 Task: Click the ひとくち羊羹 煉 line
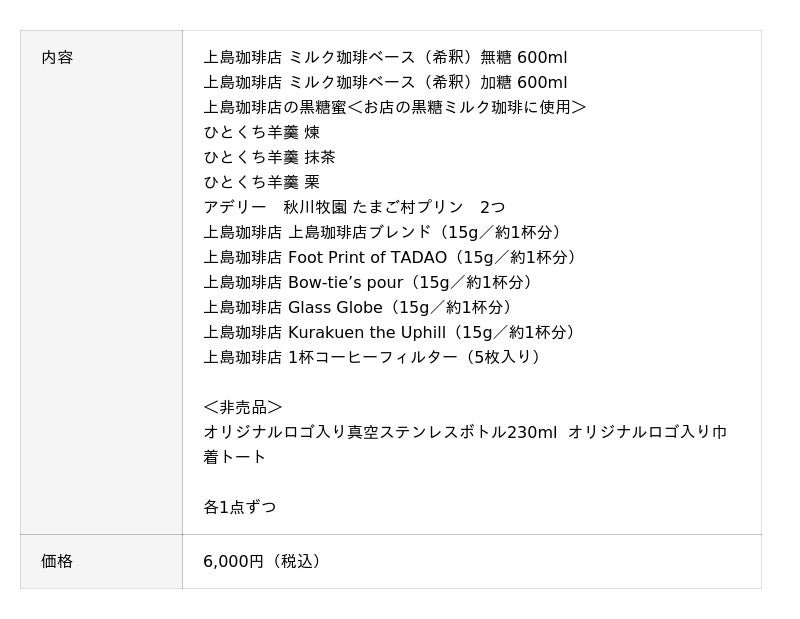(262, 133)
